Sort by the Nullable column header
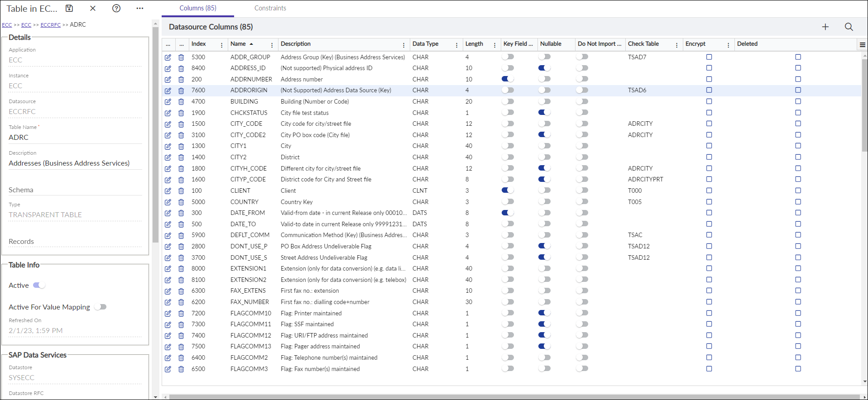The height and width of the screenshot is (400, 868). pyautogui.click(x=551, y=44)
